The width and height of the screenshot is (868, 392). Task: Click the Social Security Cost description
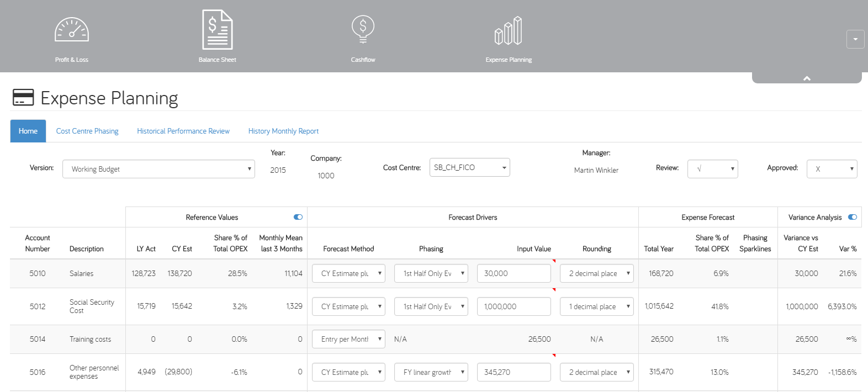click(92, 306)
